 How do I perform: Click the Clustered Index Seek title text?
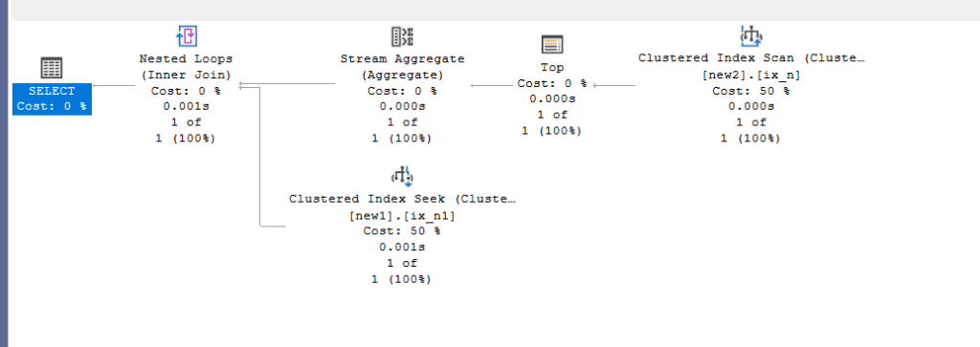coord(403,199)
